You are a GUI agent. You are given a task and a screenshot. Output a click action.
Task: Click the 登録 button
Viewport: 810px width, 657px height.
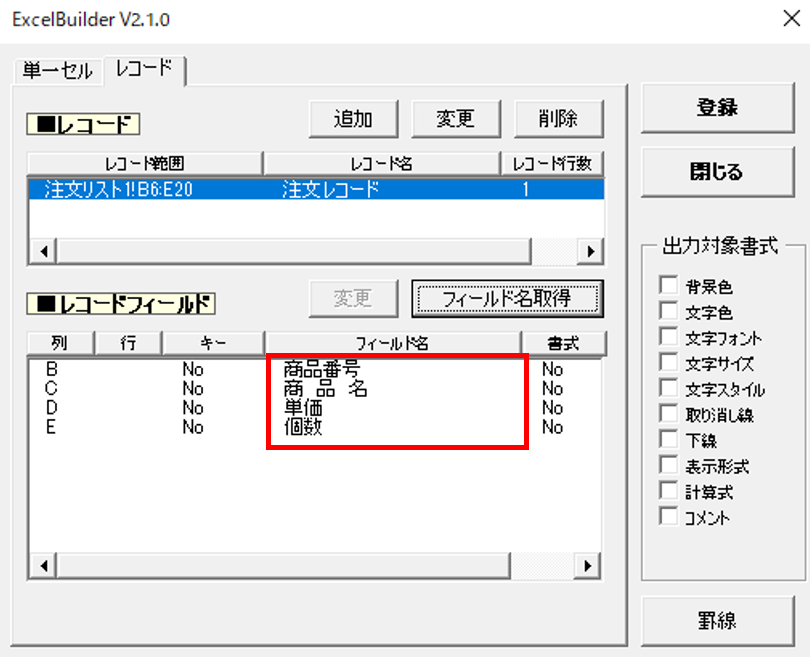718,107
